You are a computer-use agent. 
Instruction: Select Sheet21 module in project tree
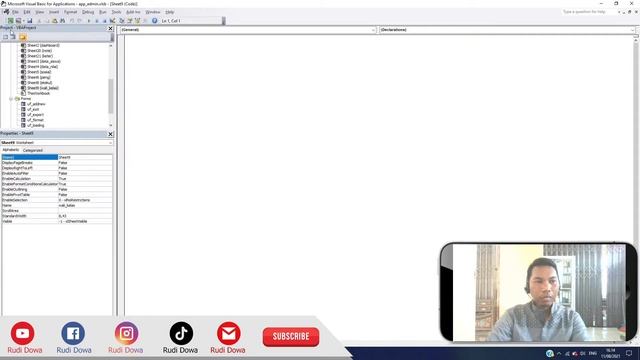click(40, 56)
